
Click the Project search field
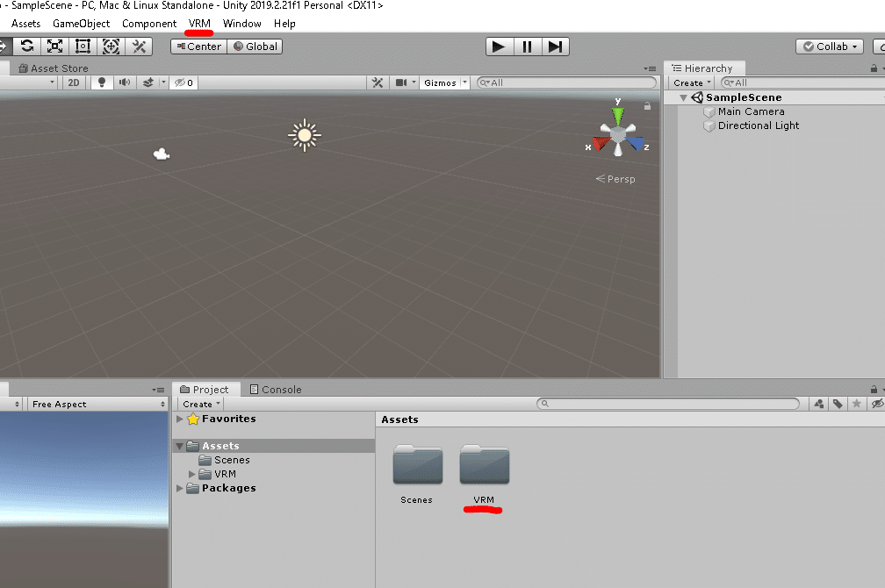[x=667, y=404]
